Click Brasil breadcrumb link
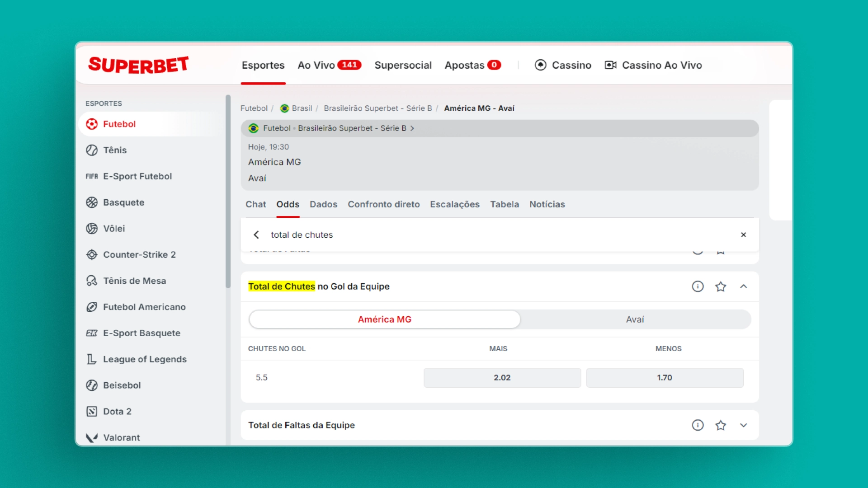 pyautogui.click(x=302, y=108)
